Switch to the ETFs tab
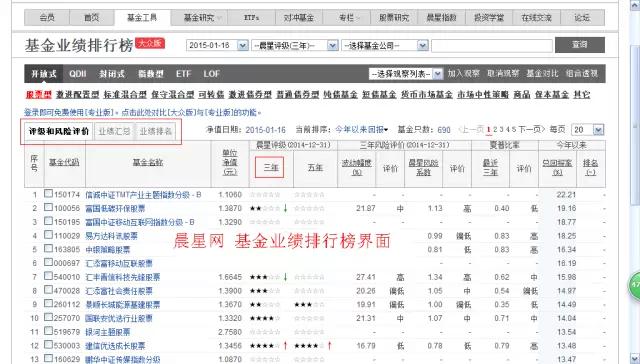This screenshot has width=640, height=364. [x=251, y=18]
